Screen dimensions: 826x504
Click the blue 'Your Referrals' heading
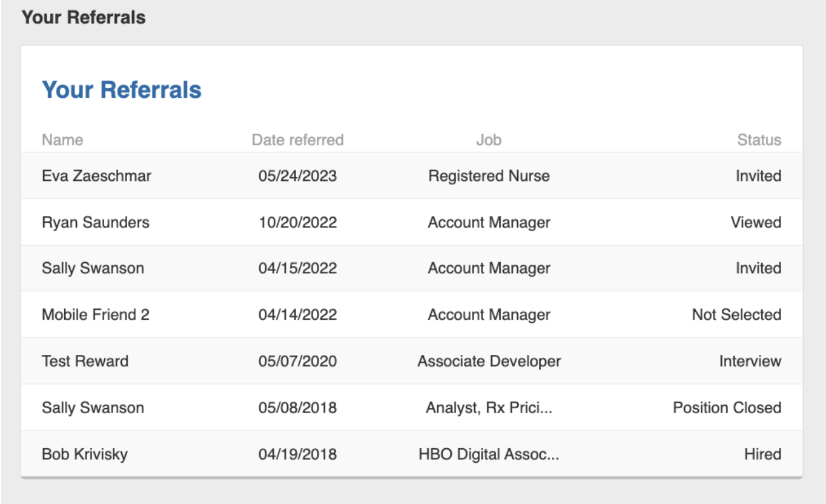(122, 90)
